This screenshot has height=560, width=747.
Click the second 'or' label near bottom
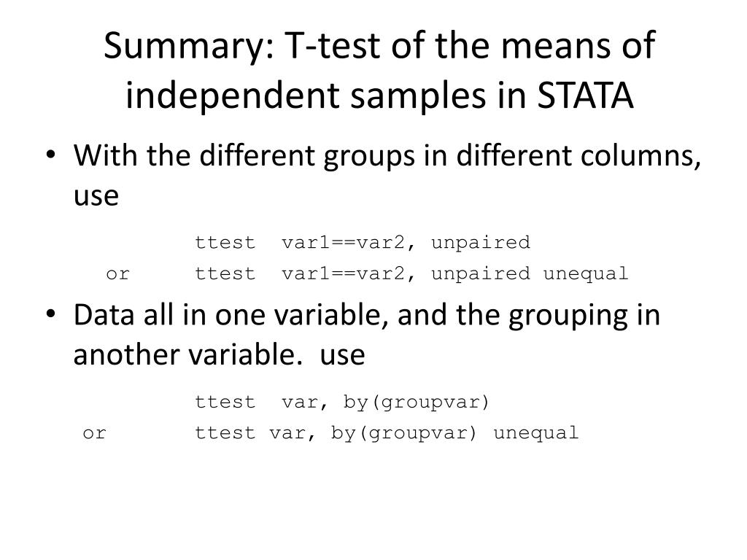(x=94, y=434)
